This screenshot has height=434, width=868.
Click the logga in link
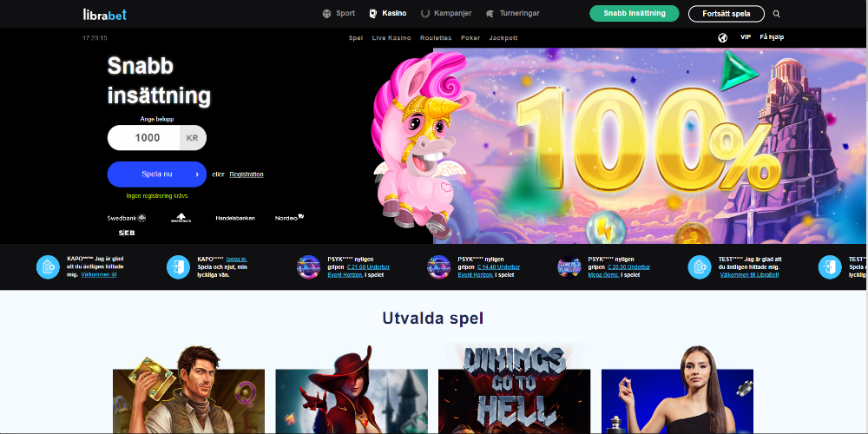coord(236,259)
